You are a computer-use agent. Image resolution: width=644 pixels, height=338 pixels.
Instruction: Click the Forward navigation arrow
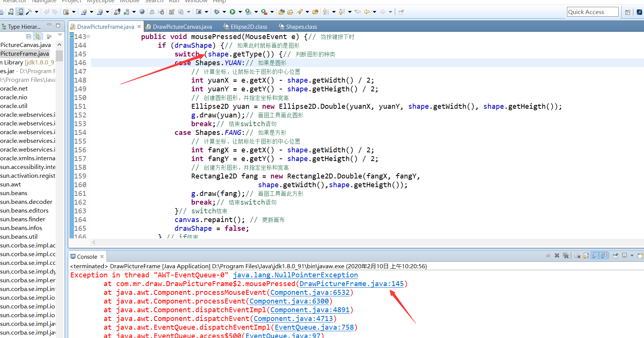382,12
